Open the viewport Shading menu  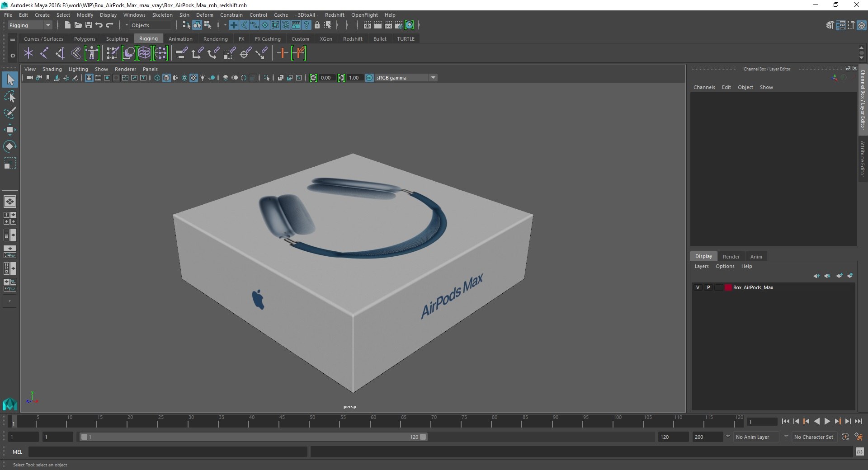pos(52,69)
